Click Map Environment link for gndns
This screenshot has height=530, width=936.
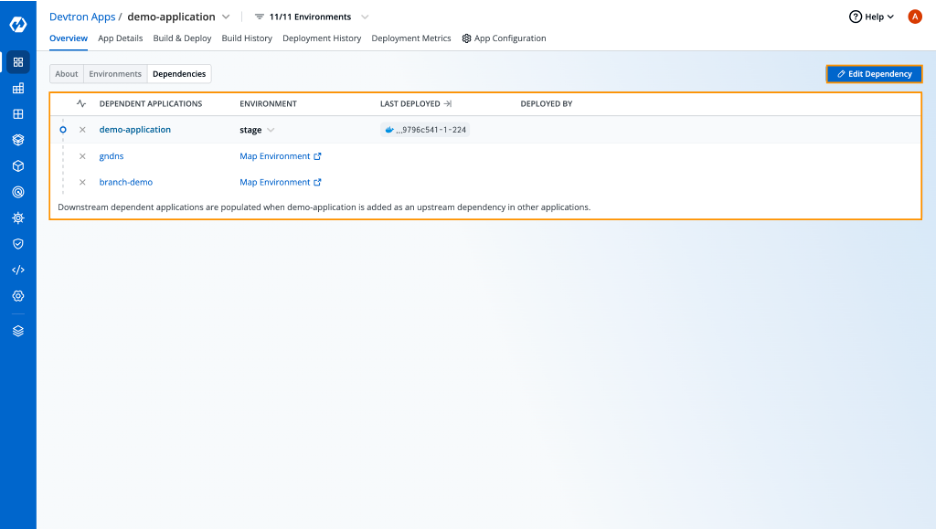275,156
